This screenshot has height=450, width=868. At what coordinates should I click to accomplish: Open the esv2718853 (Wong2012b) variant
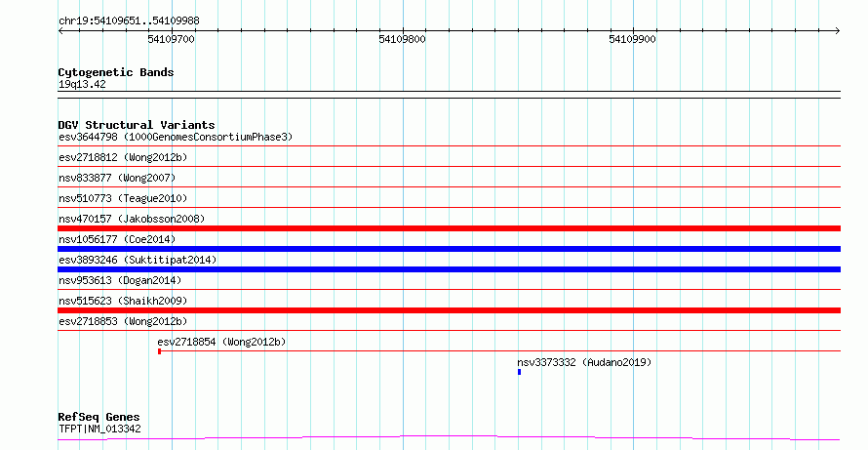pos(123,321)
